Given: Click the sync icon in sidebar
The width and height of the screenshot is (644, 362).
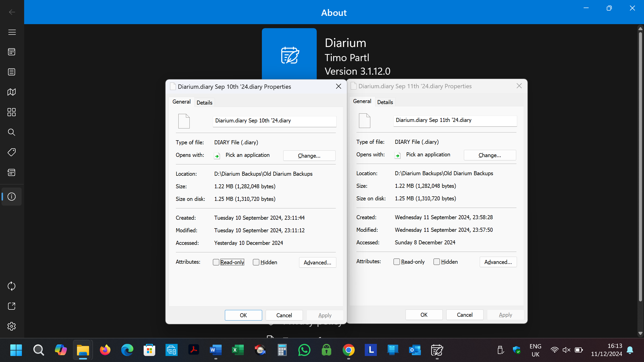Looking at the screenshot, I should tap(12, 286).
